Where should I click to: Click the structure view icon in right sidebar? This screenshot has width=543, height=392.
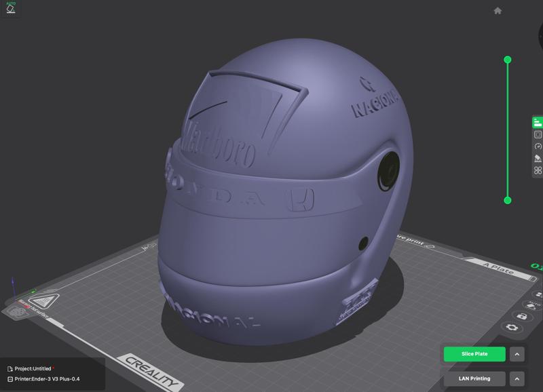[538, 134]
